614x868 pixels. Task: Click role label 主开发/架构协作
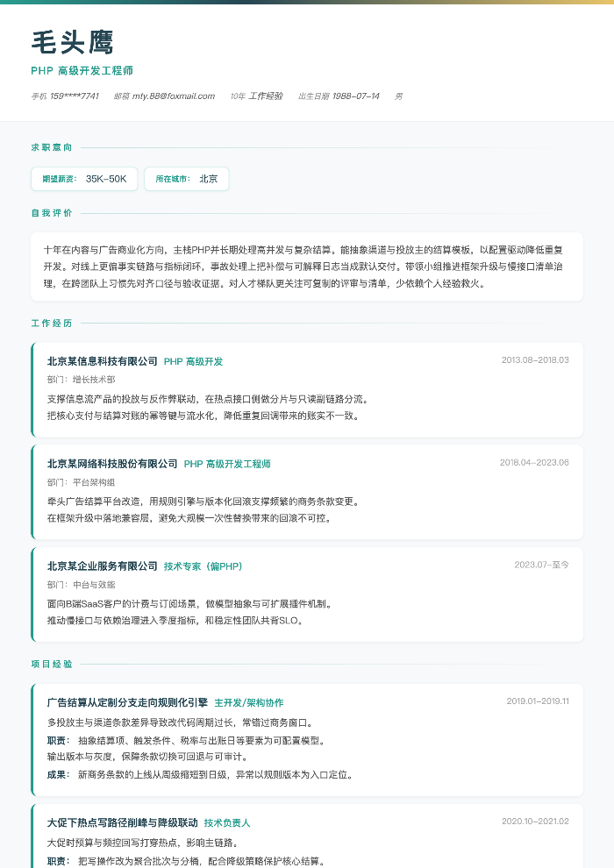(248, 702)
